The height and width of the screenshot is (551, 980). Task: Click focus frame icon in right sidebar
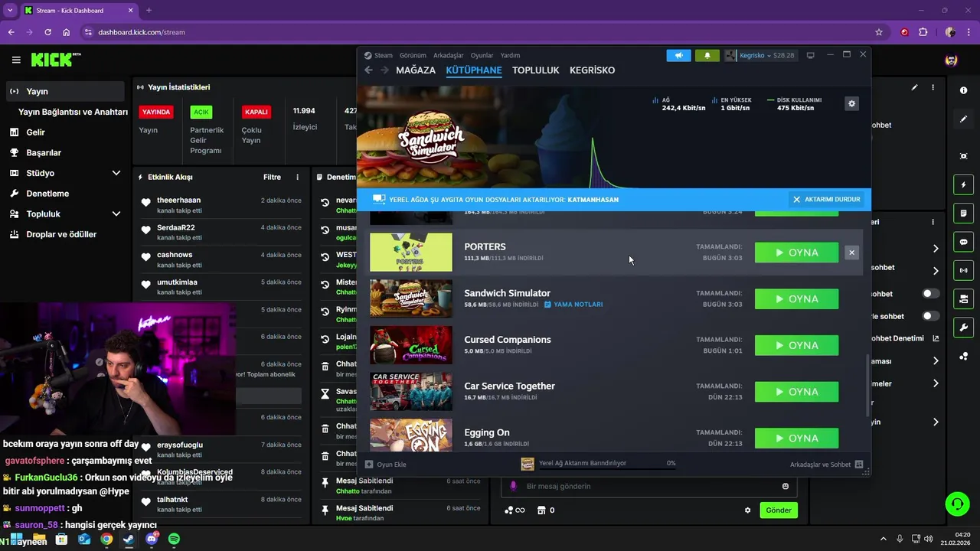[963, 156]
